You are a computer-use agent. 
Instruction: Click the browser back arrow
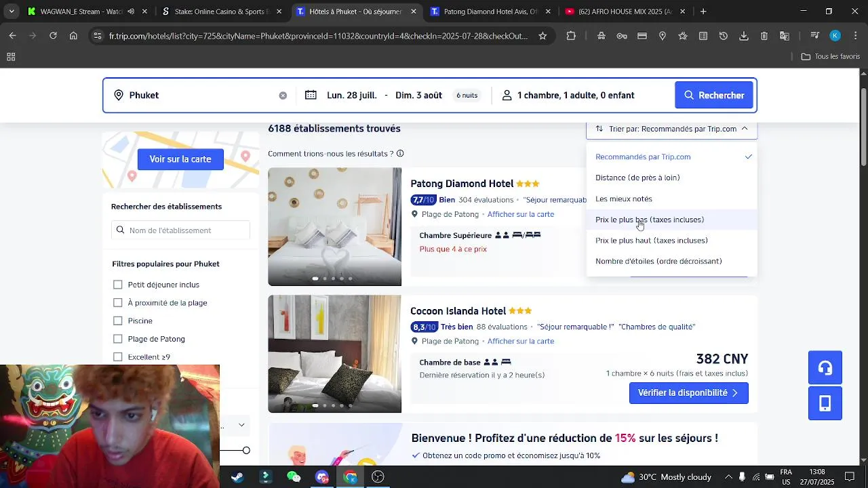point(13,36)
